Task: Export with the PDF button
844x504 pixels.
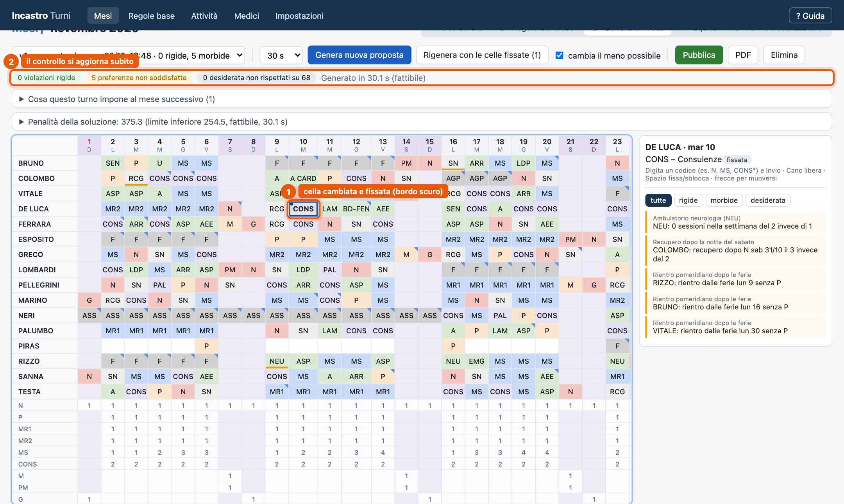Action: (x=743, y=55)
